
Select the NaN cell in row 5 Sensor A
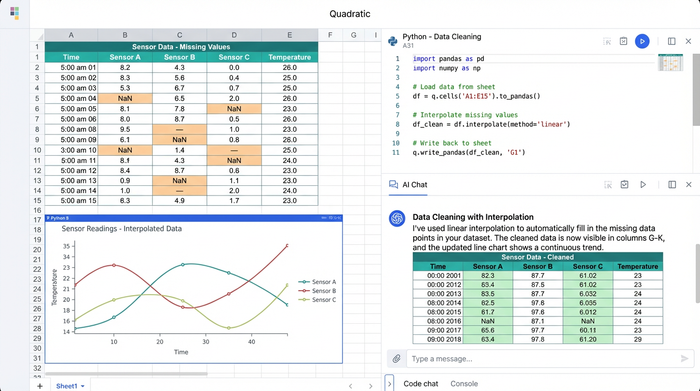pyautogui.click(x=125, y=98)
